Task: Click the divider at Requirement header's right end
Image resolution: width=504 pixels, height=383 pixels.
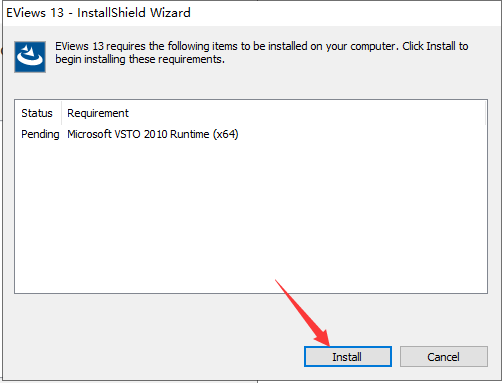Action: pos(486,113)
